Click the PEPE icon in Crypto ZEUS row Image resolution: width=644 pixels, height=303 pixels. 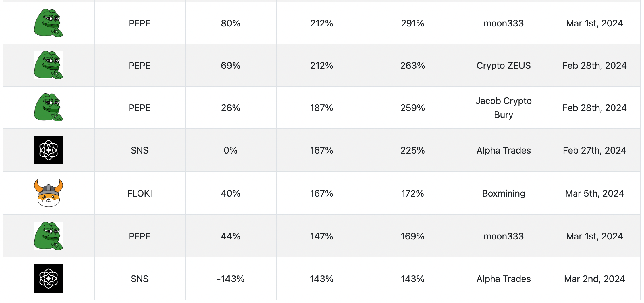click(x=49, y=65)
